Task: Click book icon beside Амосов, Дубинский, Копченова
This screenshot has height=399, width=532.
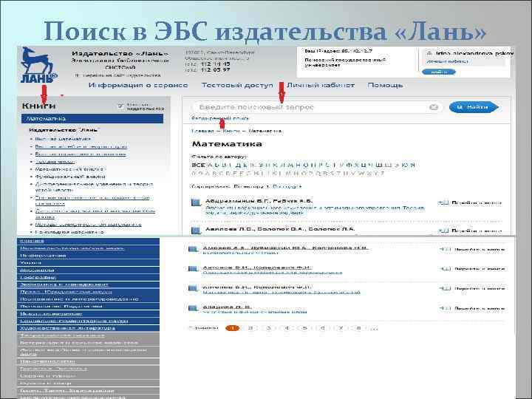Action: pyautogui.click(x=193, y=250)
